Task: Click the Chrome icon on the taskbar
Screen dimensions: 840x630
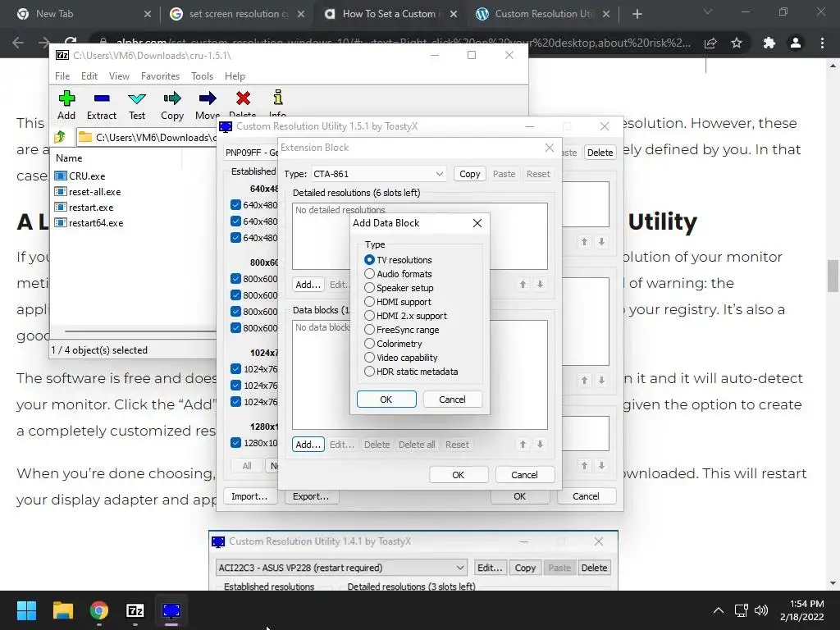Action: 99,610
